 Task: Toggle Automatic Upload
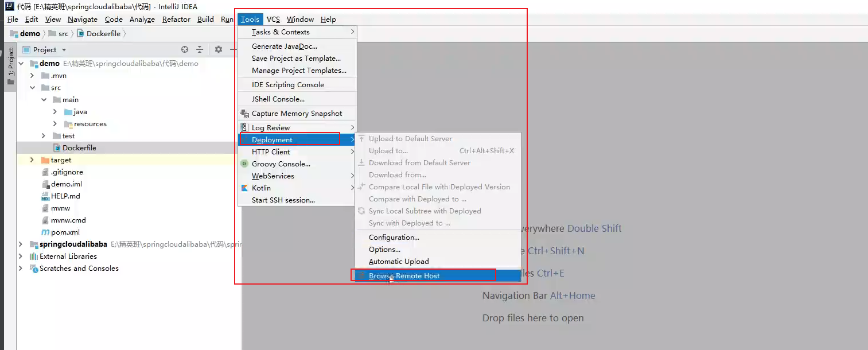[x=438, y=262]
